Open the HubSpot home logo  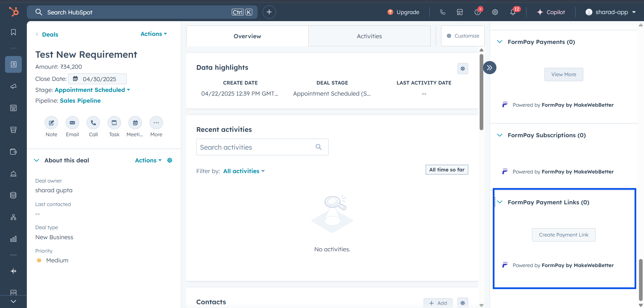coord(13,12)
